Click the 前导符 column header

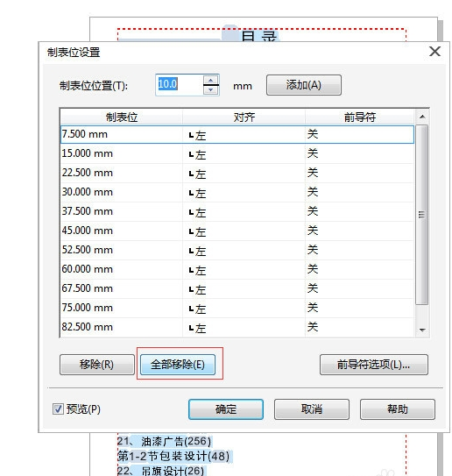point(360,117)
